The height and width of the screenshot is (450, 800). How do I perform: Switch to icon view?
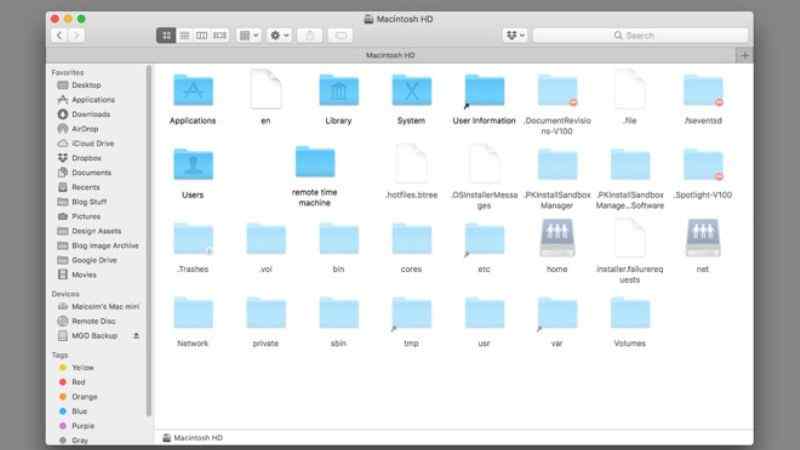coord(166,35)
